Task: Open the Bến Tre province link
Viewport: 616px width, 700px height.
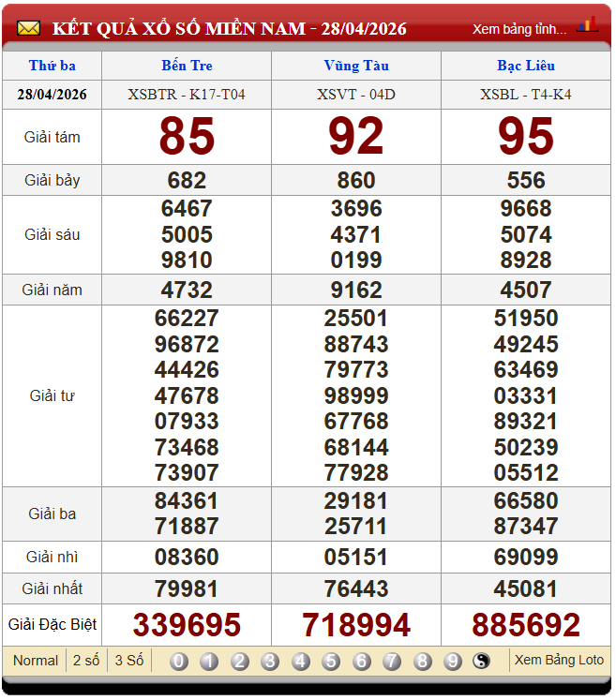Action: point(187,66)
